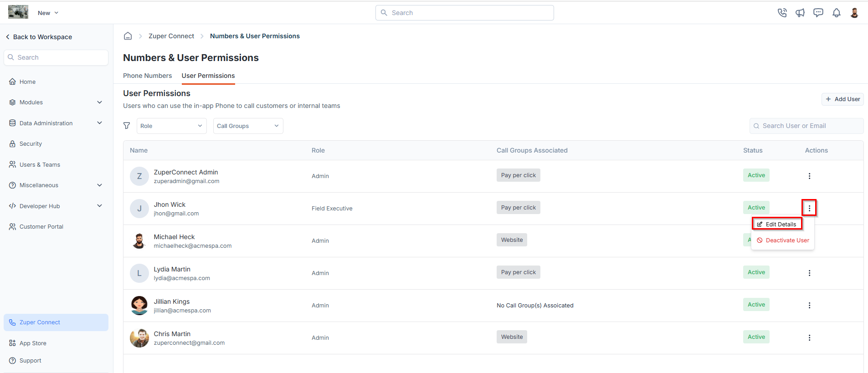This screenshot has width=868, height=373.
Task: Click Chris Martin profile photo
Action: tap(139, 338)
